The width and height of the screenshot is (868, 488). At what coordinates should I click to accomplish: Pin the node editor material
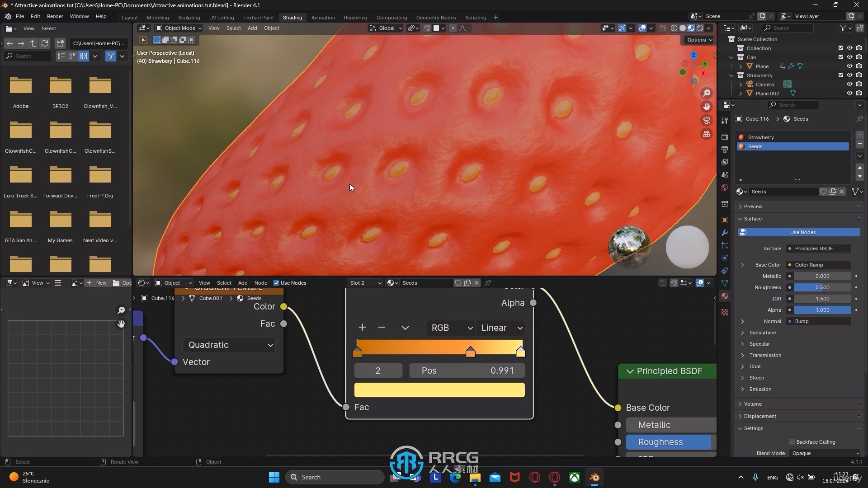click(488, 283)
